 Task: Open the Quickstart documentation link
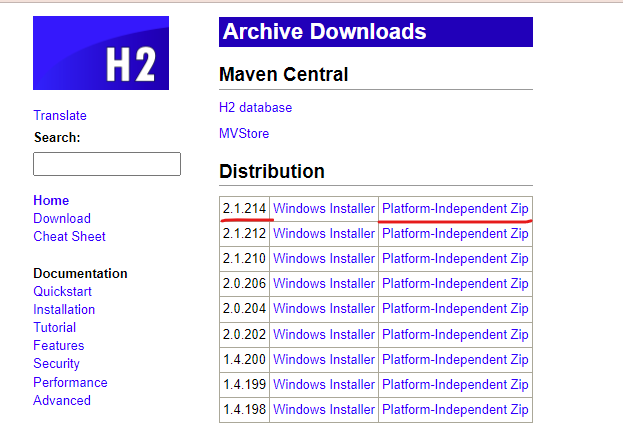point(63,291)
